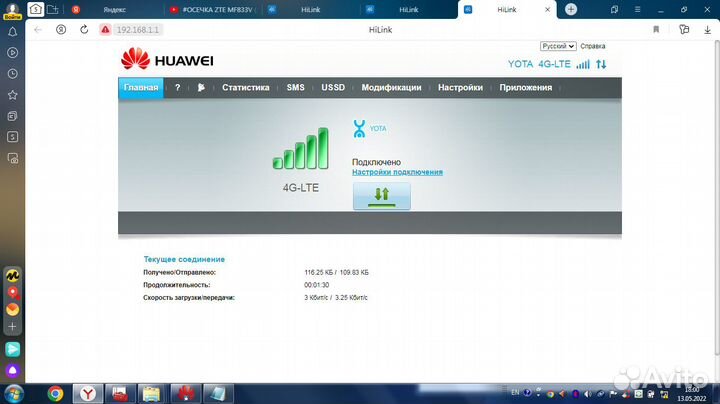Screen dimensions: 720x404
Task: Click the Huawei logo
Action: click(167, 59)
